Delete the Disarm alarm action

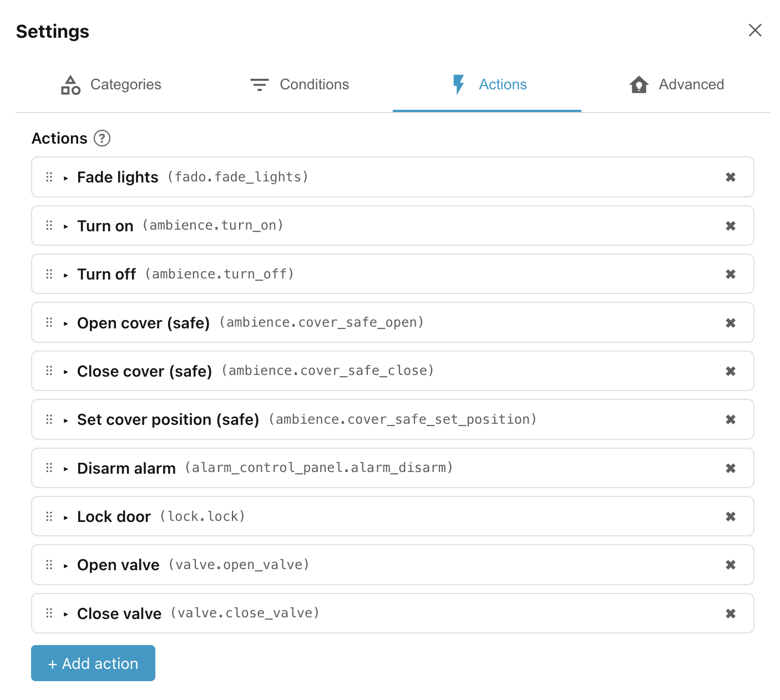[731, 468]
